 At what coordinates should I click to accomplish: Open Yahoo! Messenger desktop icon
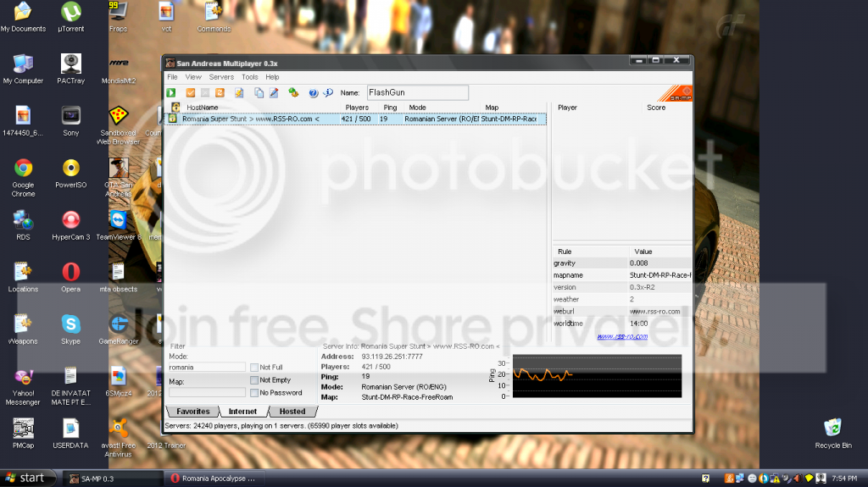pyautogui.click(x=23, y=386)
